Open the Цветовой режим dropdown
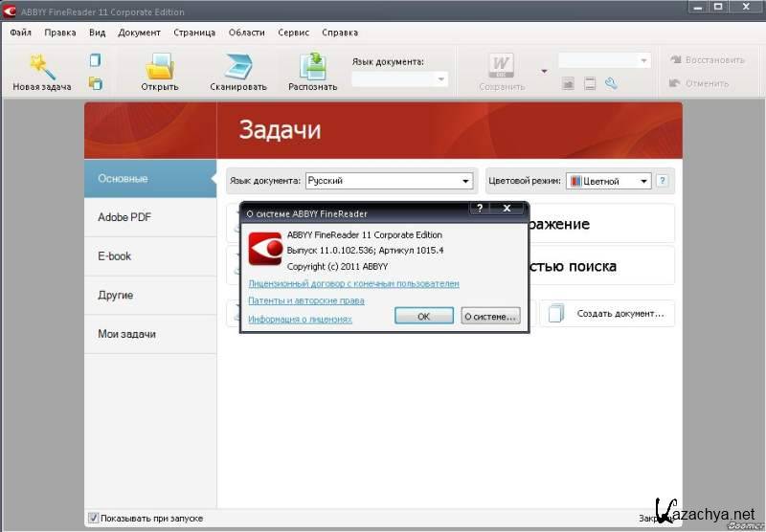Image resolution: width=766 pixels, height=532 pixels. point(643,181)
